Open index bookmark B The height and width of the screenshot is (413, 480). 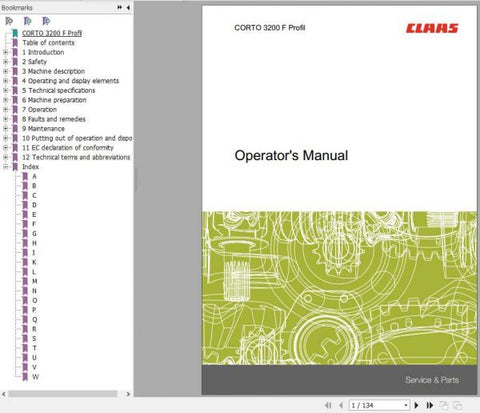[34, 186]
